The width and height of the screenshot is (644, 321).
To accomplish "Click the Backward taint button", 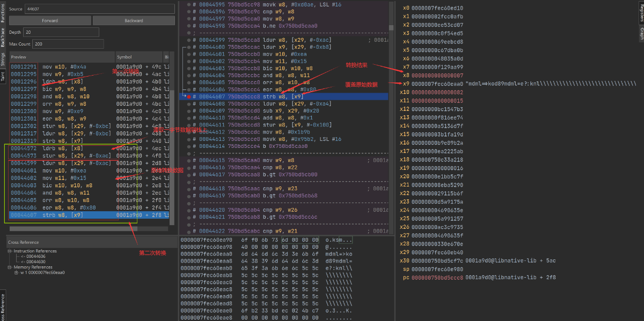I will click(134, 21).
